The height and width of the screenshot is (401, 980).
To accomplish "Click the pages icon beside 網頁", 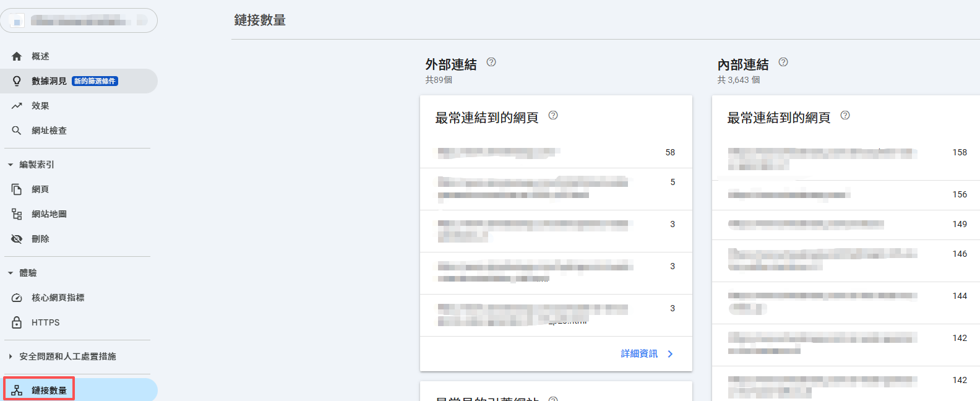I will [17, 189].
